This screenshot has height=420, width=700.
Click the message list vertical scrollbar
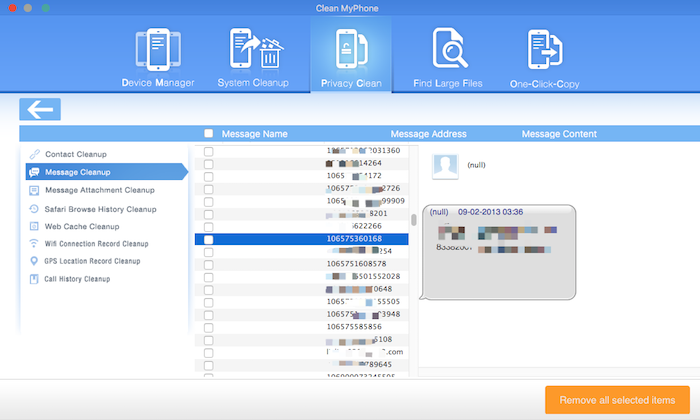414,220
